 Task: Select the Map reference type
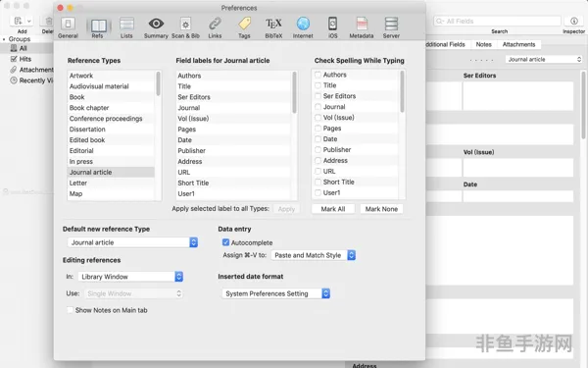tap(111, 193)
